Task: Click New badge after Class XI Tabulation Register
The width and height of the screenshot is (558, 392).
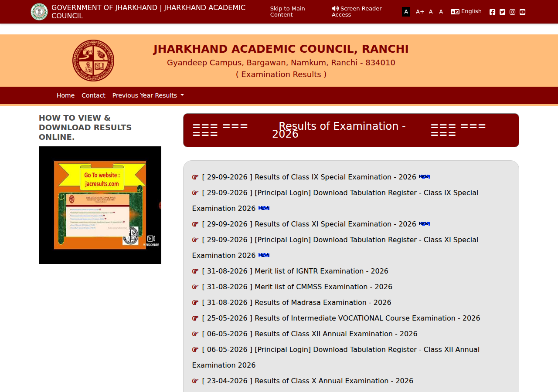Action: (264, 255)
